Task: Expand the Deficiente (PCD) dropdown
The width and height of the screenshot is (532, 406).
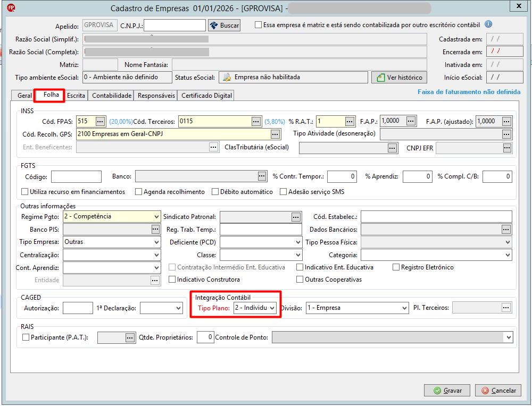Action: pos(298,242)
